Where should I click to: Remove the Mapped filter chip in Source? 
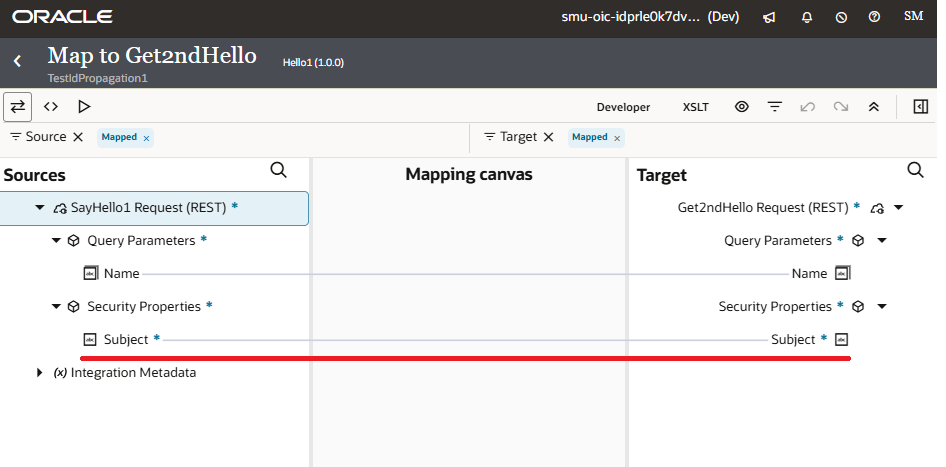(x=146, y=138)
